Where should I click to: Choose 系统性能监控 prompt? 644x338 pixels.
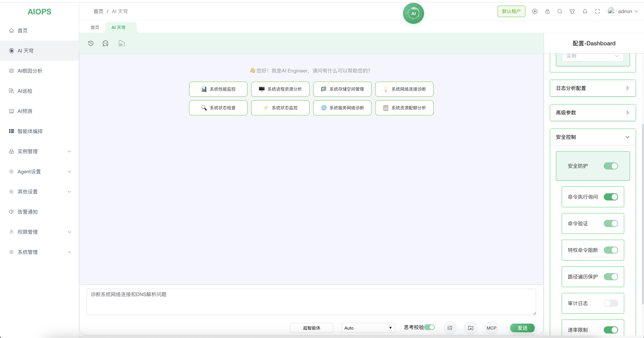(x=218, y=89)
